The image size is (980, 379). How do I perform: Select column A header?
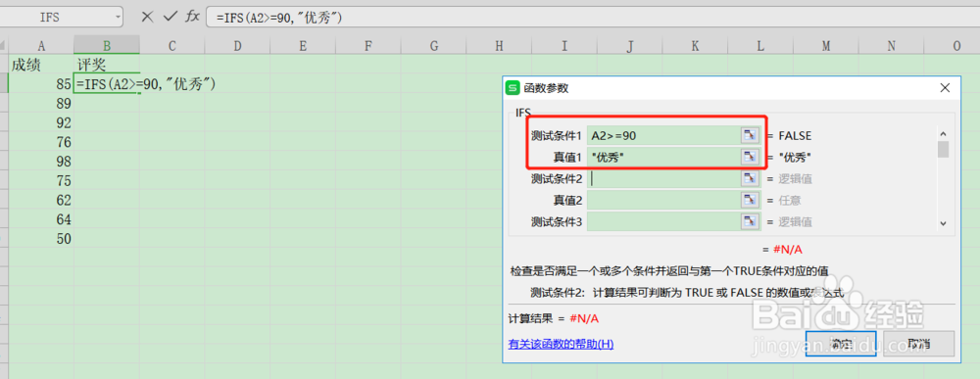(41, 45)
